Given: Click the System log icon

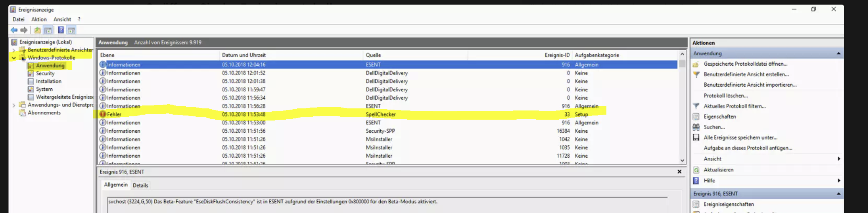Looking at the screenshot, I should point(31,89).
